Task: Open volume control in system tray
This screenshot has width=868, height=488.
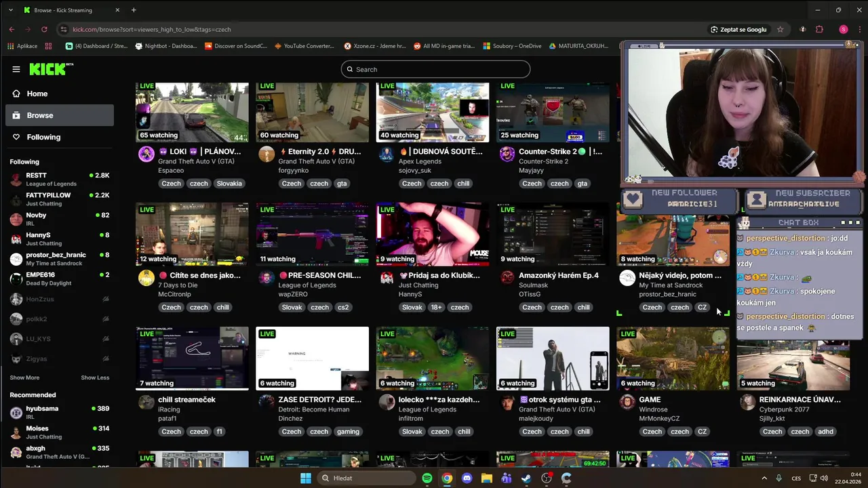Action: coord(824,478)
